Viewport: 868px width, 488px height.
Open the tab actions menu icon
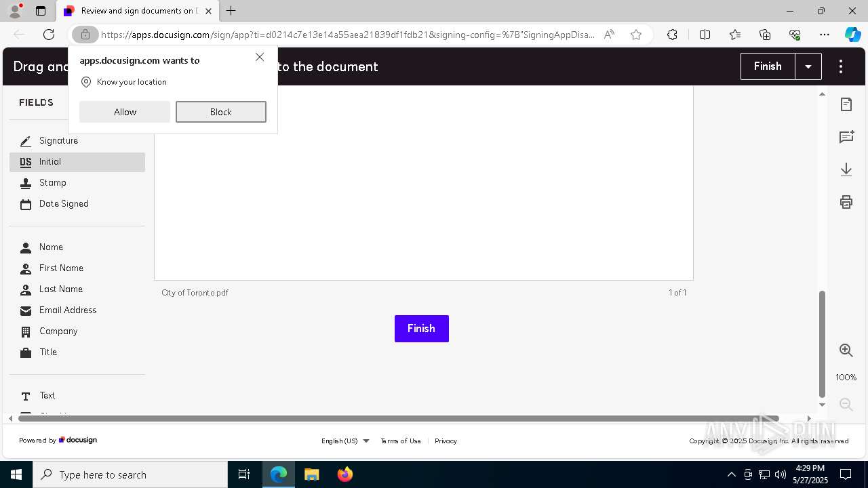point(41,11)
